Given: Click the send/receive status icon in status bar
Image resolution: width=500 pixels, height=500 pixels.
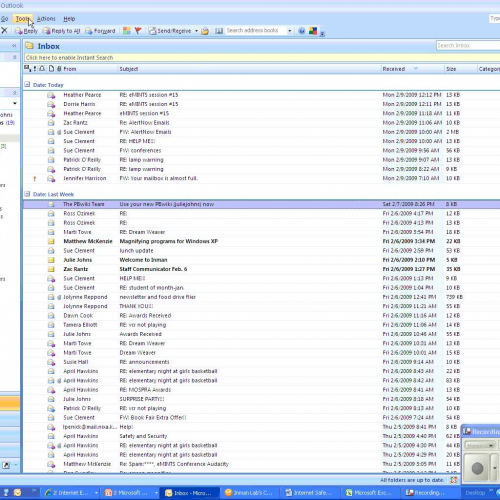Looking at the screenshot, I should point(454,480).
